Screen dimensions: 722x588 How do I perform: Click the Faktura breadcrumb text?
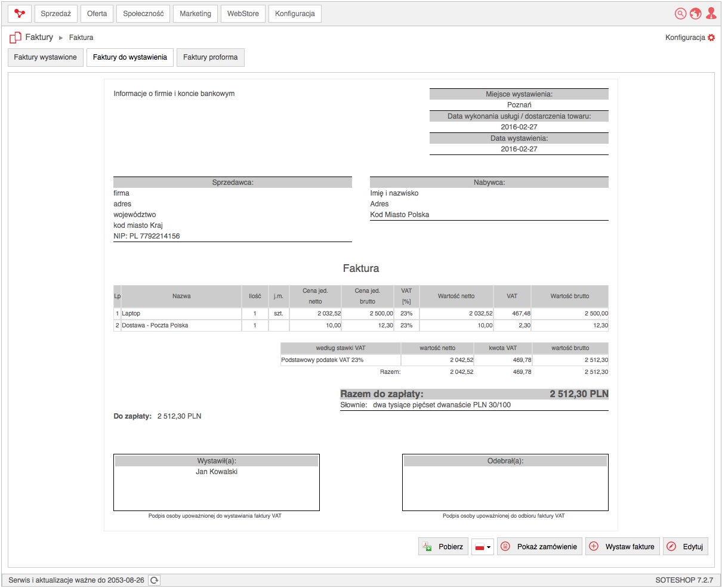click(x=81, y=38)
